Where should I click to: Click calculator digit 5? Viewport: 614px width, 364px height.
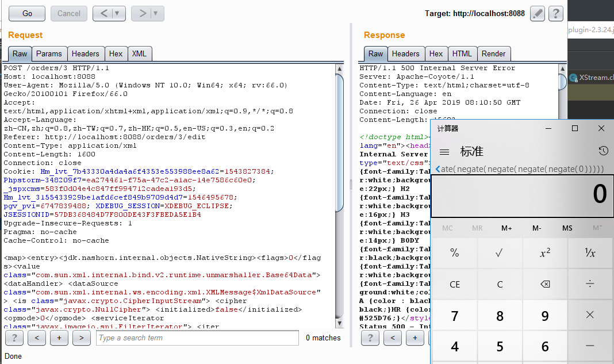[x=500, y=346]
